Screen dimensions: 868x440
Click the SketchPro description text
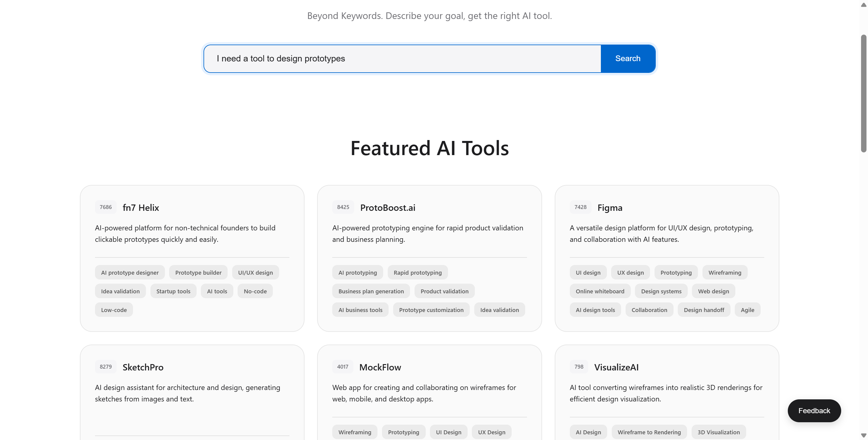tap(187, 393)
